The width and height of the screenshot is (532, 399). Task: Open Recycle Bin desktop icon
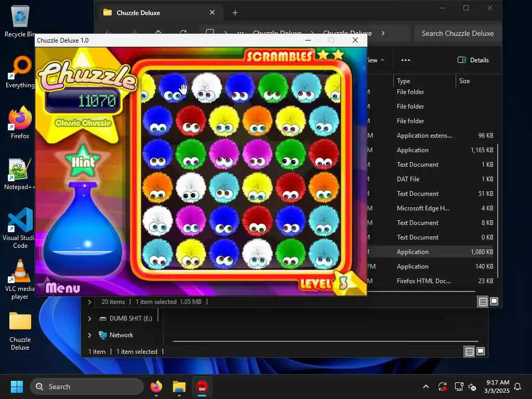tap(20, 21)
